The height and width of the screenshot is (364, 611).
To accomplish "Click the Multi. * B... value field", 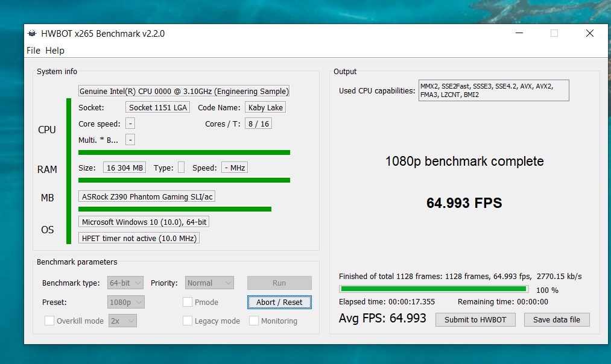I will 130,140.
